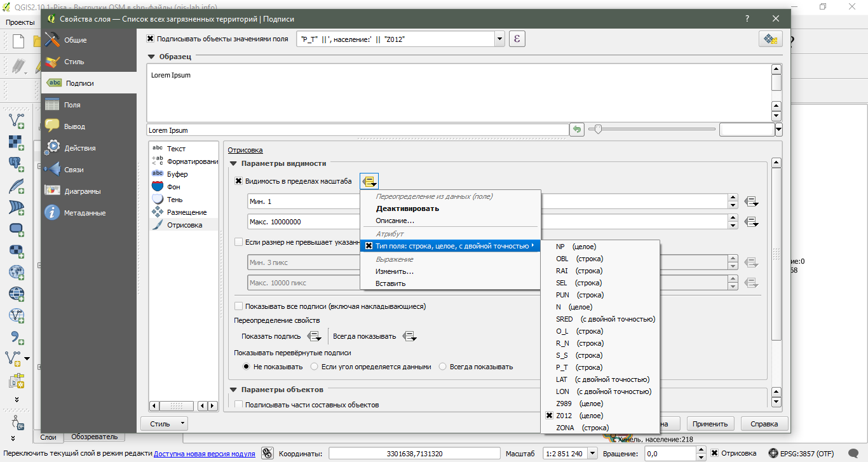
Task: Click data-defined override next to Всегда показывать
Action: (410, 336)
